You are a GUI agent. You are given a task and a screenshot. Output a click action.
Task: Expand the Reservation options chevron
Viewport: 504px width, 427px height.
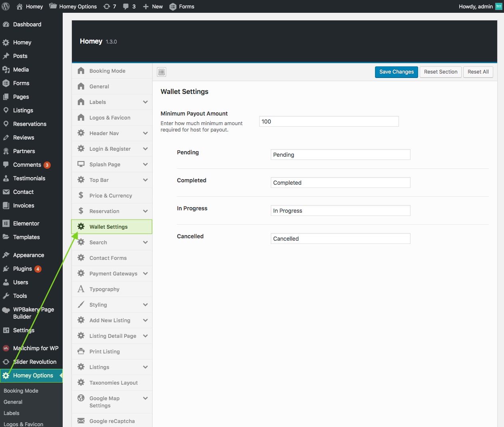coord(145,211)
